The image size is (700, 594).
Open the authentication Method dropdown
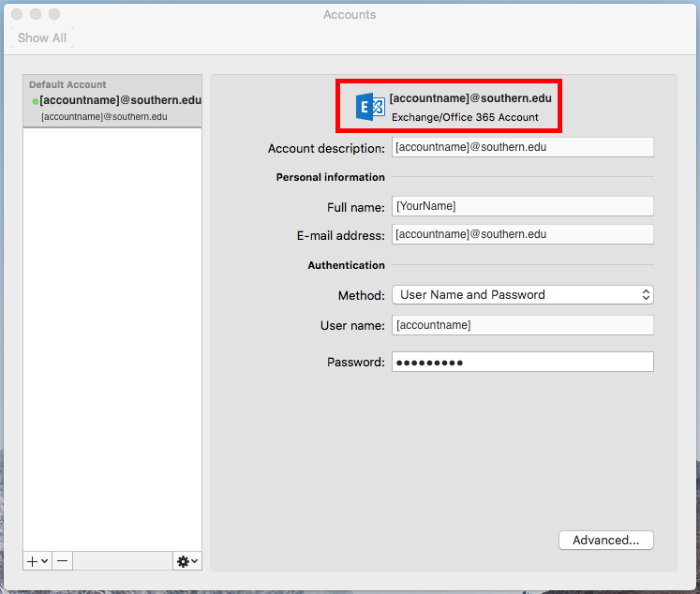pyautogui.click(x=522, y=294)
